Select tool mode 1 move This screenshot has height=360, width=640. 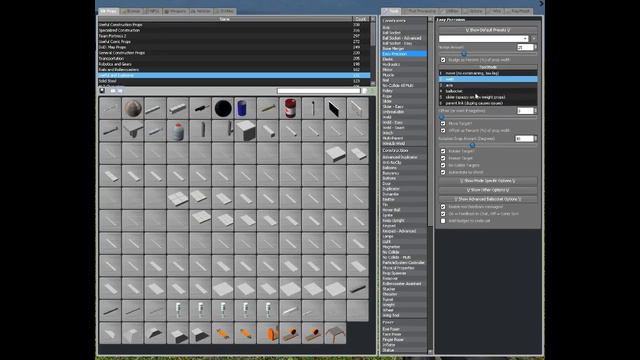point(488,73)
